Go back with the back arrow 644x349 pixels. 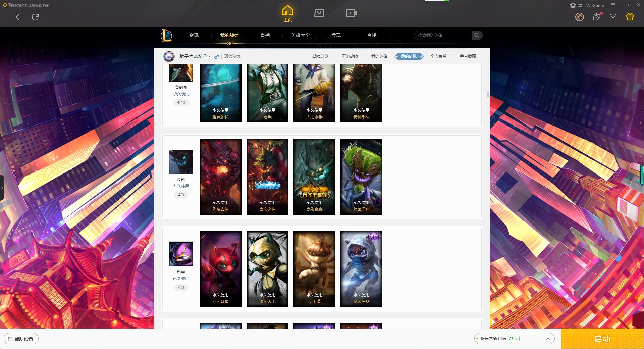coord(18,17)
